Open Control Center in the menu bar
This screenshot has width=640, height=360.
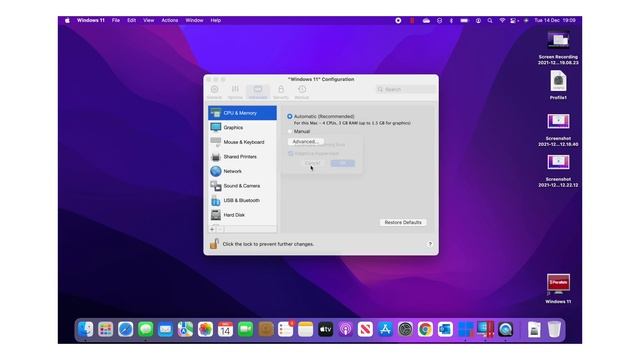tap(513, 20)
